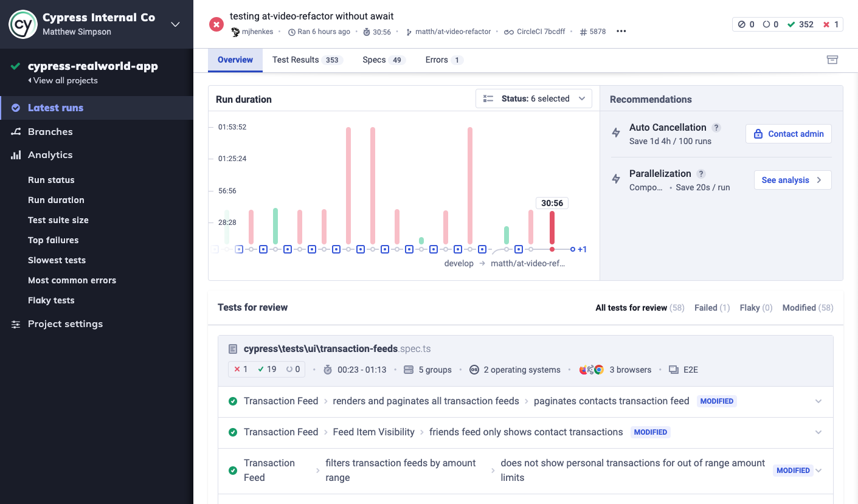Viewport: 858px width, 504px height.
Task: Click the 5 groups icon
Action: pos(409,370)
